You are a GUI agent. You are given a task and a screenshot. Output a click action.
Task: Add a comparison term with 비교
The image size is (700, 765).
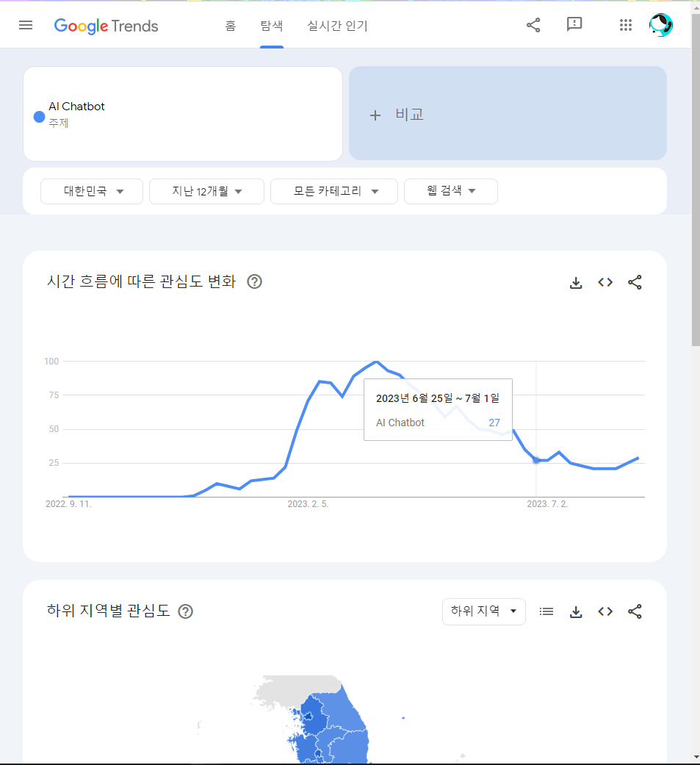tap(397, 114)
